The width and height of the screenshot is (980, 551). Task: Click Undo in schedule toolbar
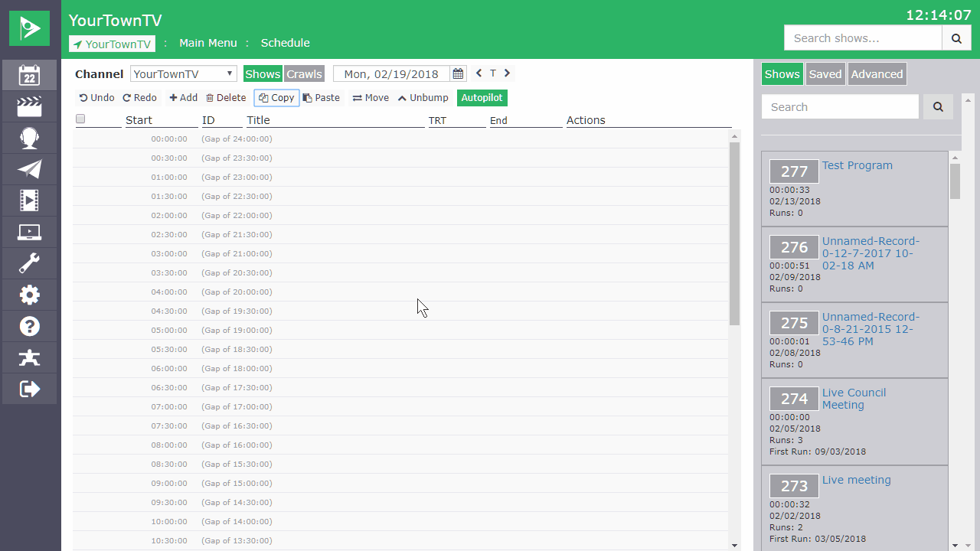[96, 98]
